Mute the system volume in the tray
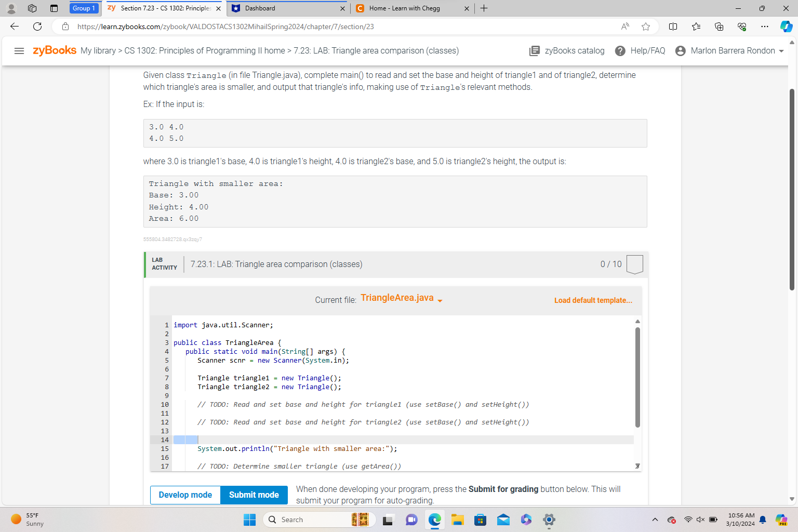The width and height of the screenshot is (798, 532). 700,520
